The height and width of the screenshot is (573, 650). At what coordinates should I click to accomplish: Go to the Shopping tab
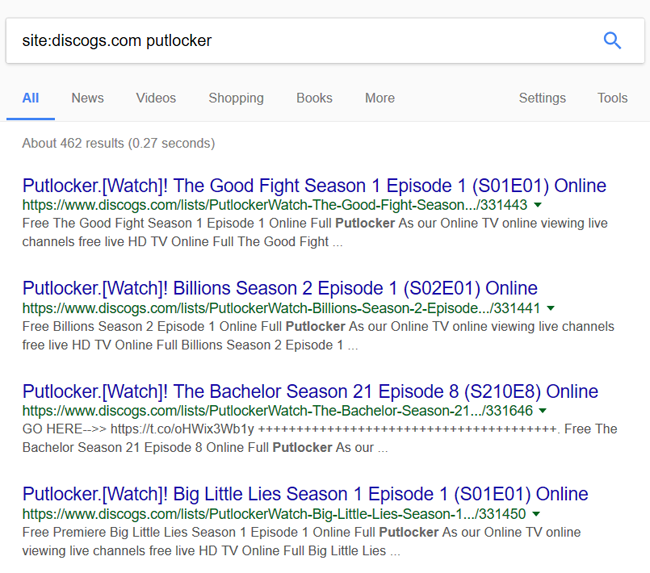point(236,98)
